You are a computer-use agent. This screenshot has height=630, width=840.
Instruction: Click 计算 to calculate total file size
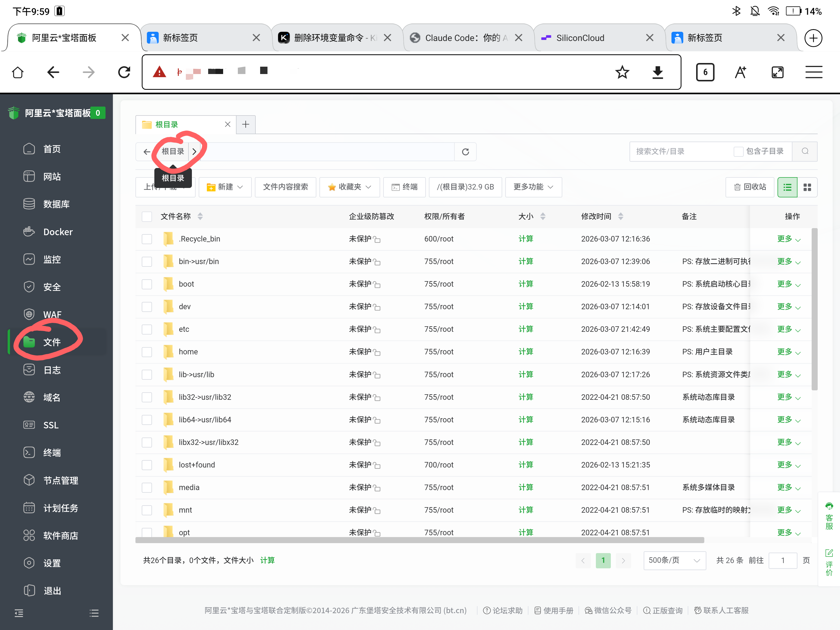click(x=267, y=560)
